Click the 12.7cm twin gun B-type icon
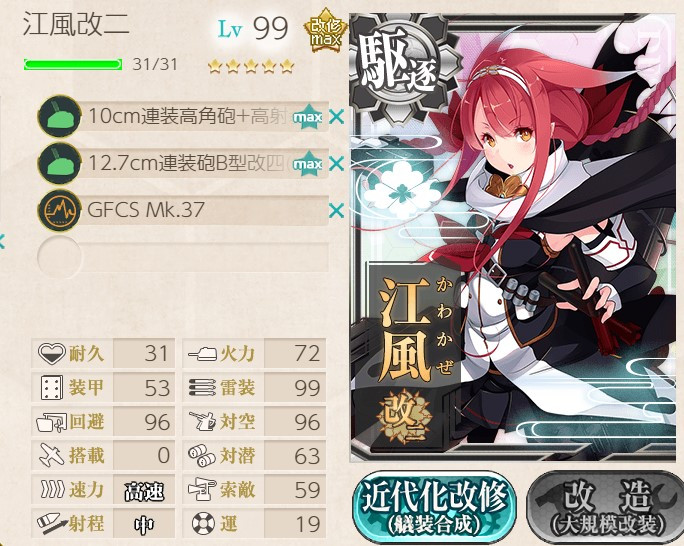684x546 pixels. coord(59,164)
